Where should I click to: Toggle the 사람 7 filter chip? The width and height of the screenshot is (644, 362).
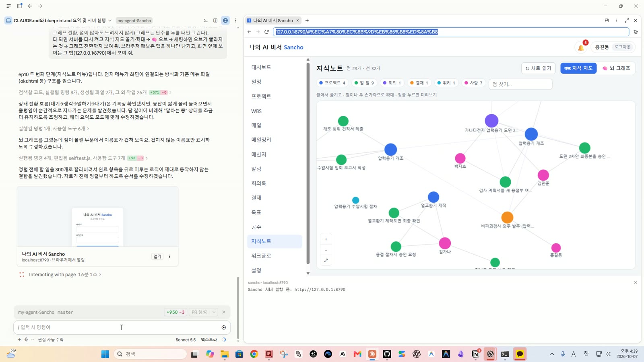(473, 83)
